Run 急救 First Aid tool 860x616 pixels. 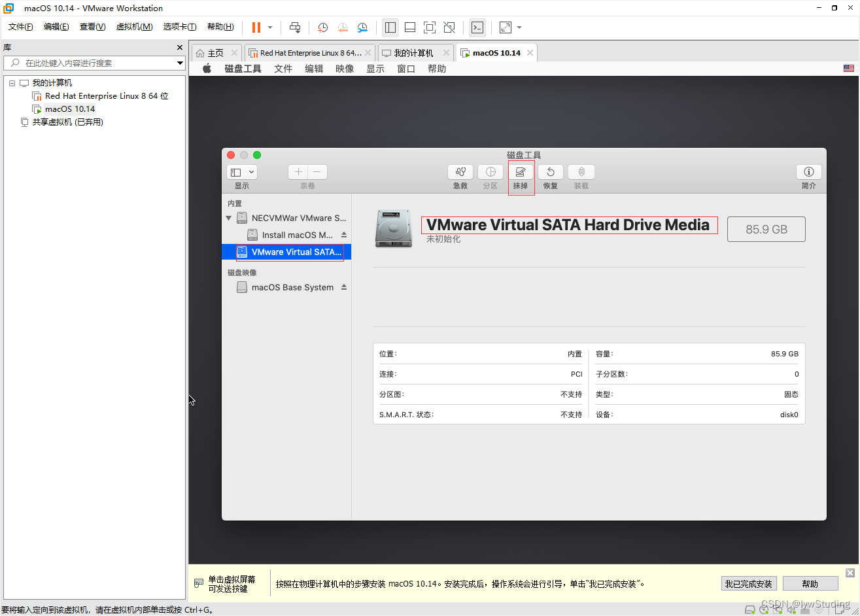tap(460, 172)
